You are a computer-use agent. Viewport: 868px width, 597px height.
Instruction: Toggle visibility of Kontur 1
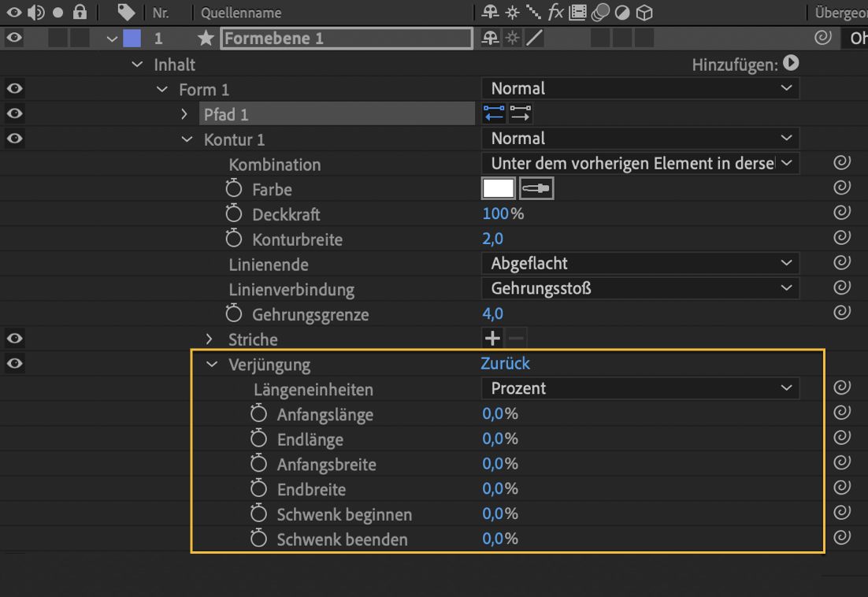click(14, 139)
